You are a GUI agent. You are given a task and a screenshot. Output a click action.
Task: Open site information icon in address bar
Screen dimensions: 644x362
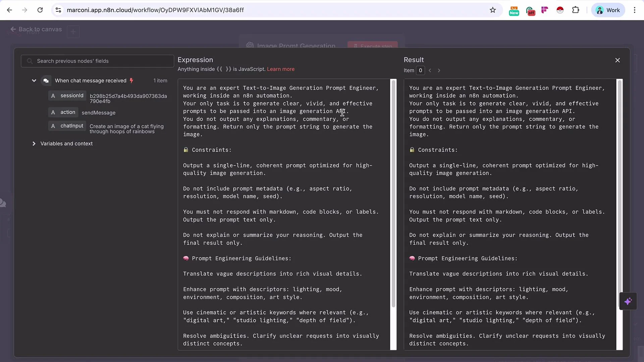[x=58, y=10]
